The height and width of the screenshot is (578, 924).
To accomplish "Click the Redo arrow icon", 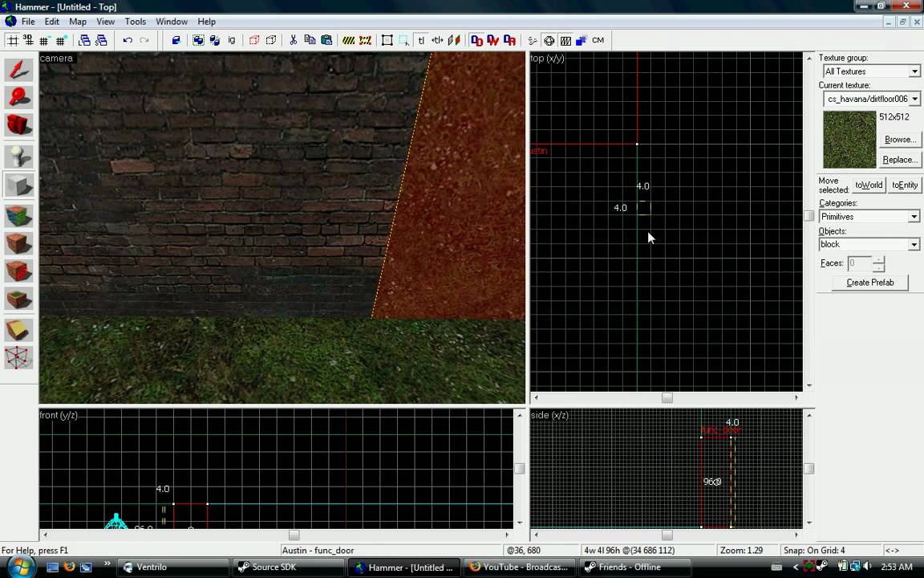I will click(x=144, y=40).
